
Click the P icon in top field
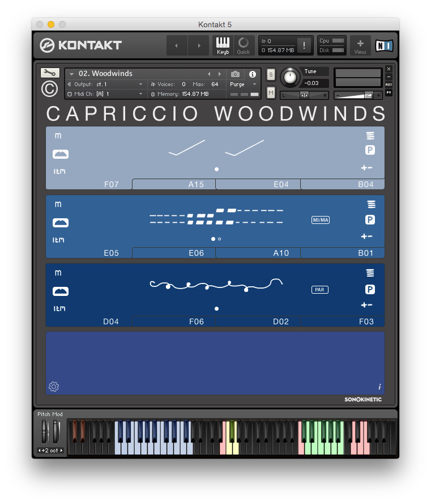(370, 150)
